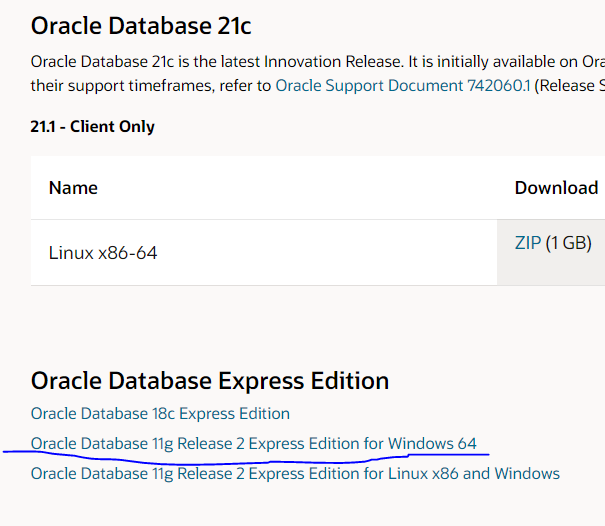
Task: Click the "Oracle Database Express Edition" heading
Action: (x=210, y=381)
